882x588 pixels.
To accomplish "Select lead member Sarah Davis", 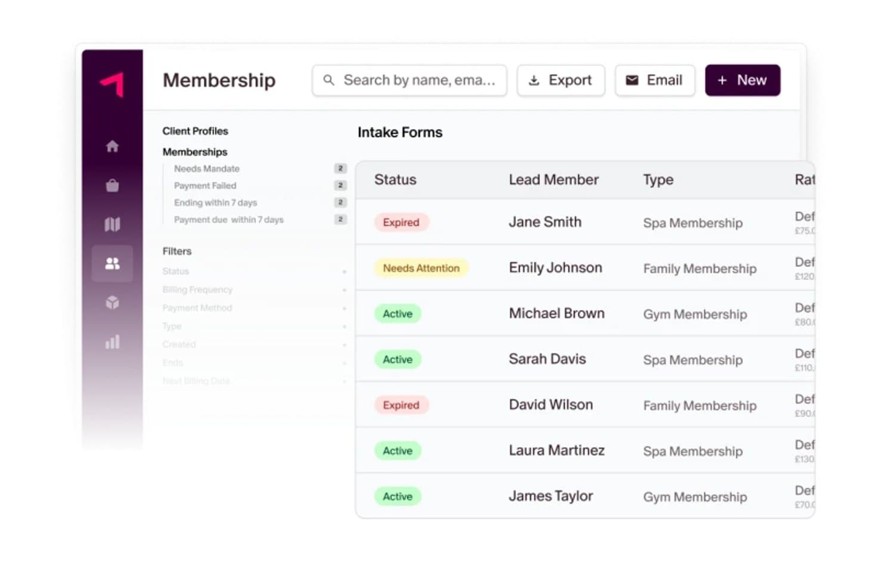I will (547, 359).
